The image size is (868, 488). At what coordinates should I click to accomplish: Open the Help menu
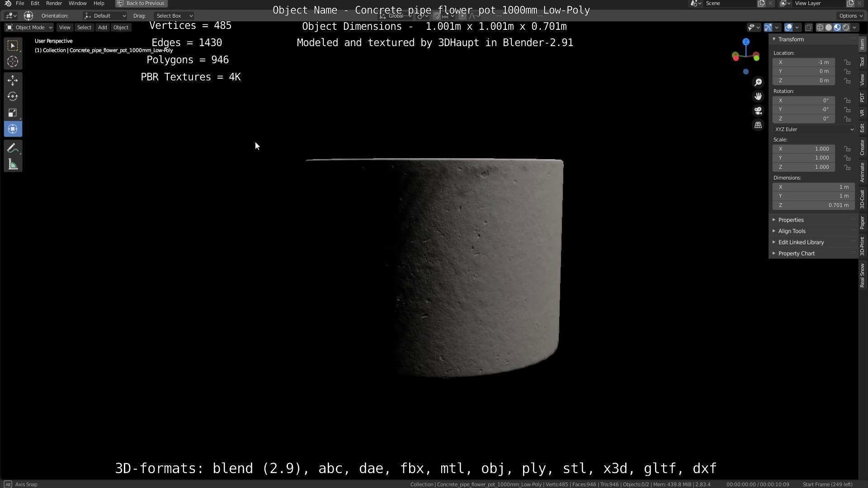pyautogui.click(x=99, y=3)
